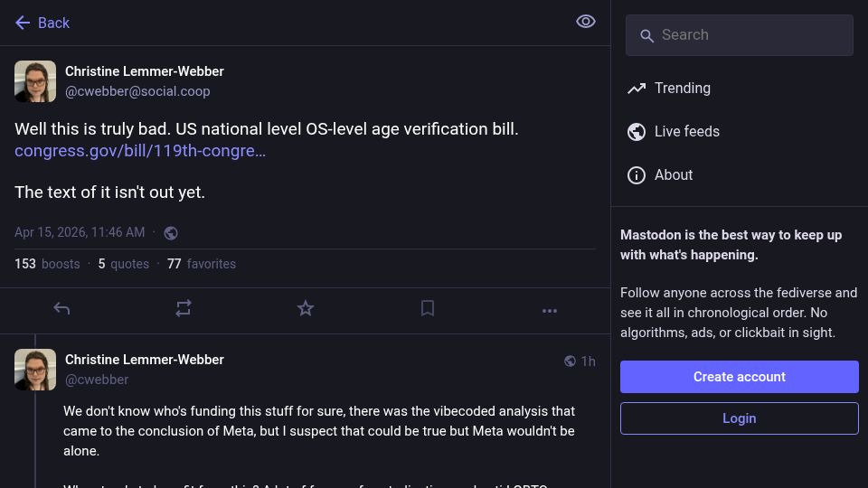Go back using the Back arrow link
Image resolution: width=868 pixels, height=488 pixels.
42,23
